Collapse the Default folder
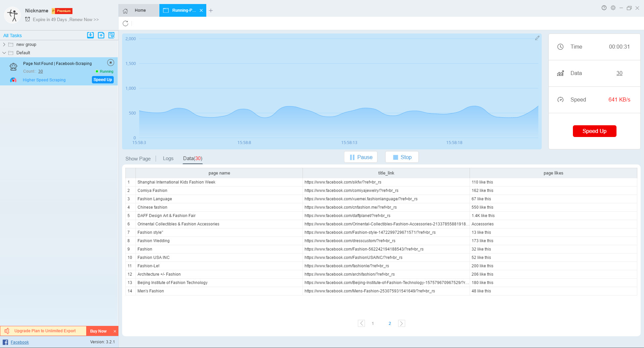Image resolution: width=644 pixels, height=348 pixels. coord(4,53)
